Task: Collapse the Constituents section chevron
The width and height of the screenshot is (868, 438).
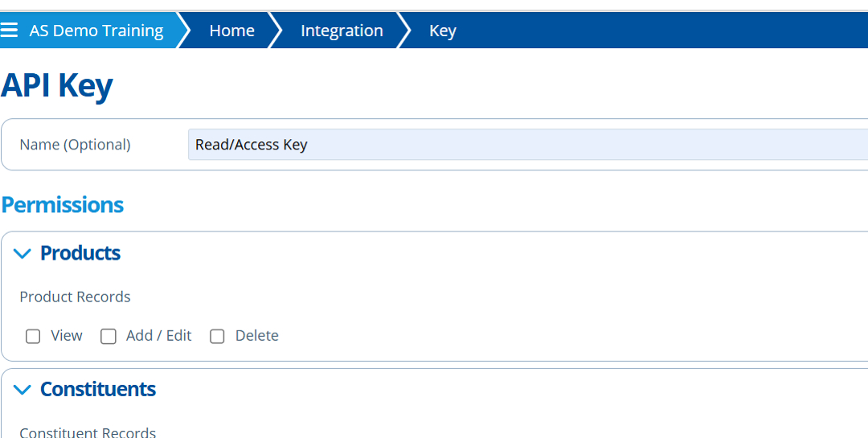Action: (x=24, y=390)
